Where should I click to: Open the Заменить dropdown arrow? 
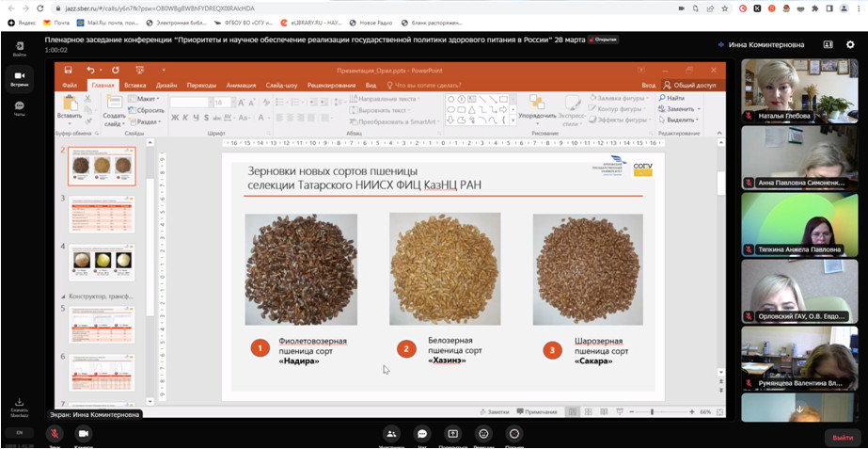point(698,109)
